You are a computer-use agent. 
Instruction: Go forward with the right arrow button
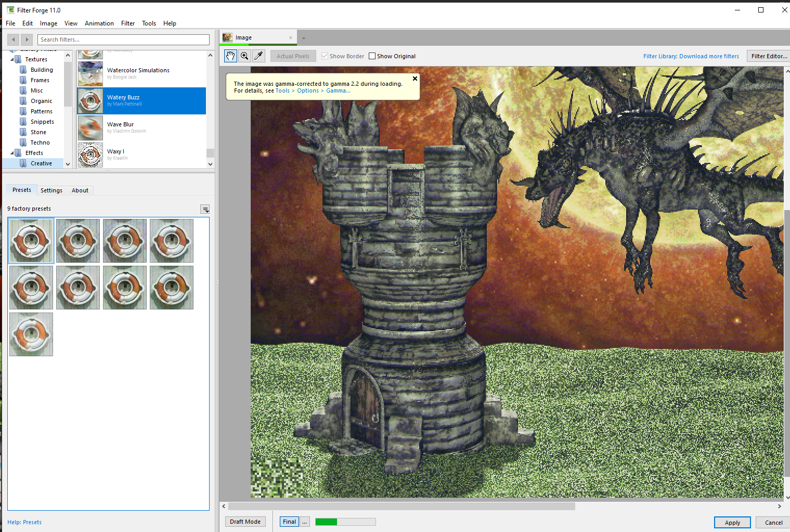point(27,40)
